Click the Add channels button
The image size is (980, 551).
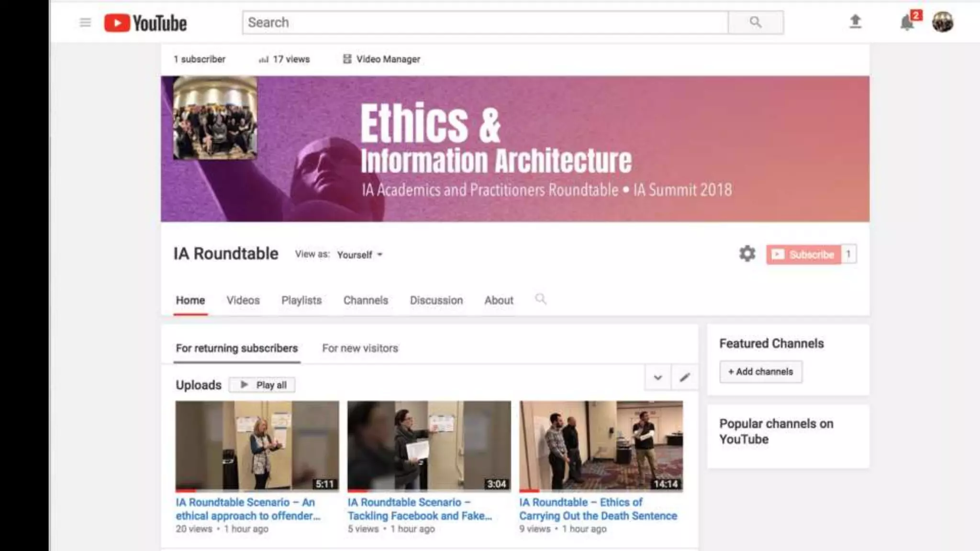tap(760, 372)
